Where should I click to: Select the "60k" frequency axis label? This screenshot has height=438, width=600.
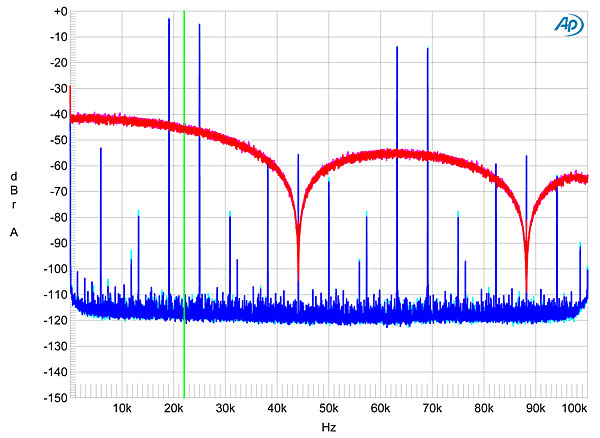click(x=380, y=409)
